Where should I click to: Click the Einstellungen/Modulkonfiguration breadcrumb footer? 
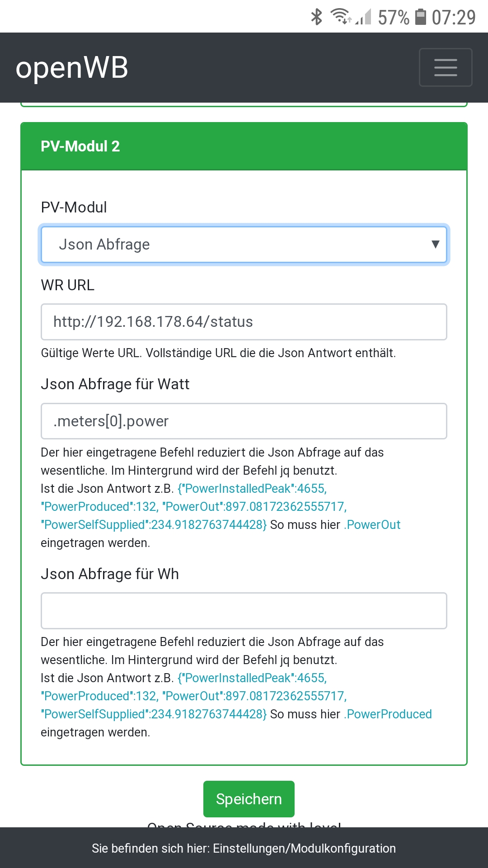tap(244, 849)
